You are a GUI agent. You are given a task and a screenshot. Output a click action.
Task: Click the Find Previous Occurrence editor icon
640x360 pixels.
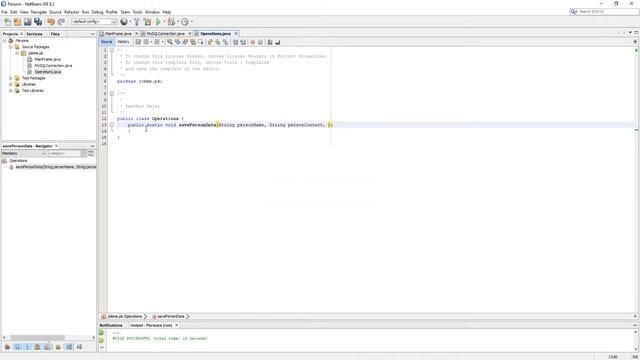[x=178, y=42]
